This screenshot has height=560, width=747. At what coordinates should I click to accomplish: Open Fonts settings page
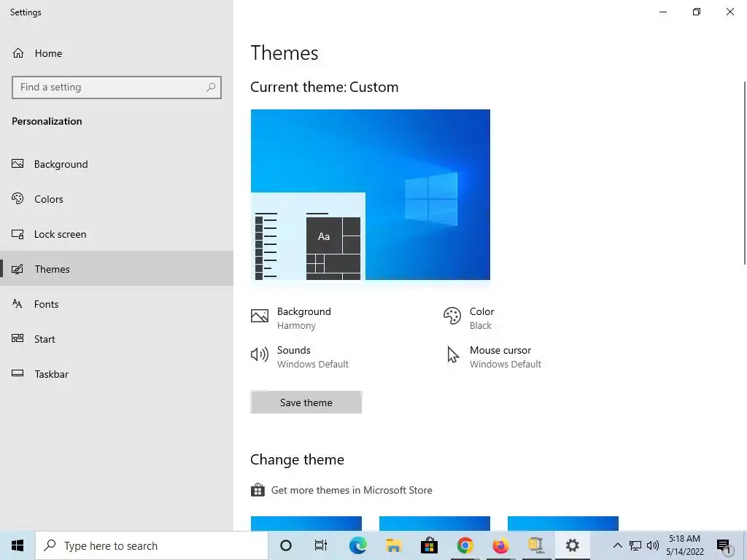point(117,304)
